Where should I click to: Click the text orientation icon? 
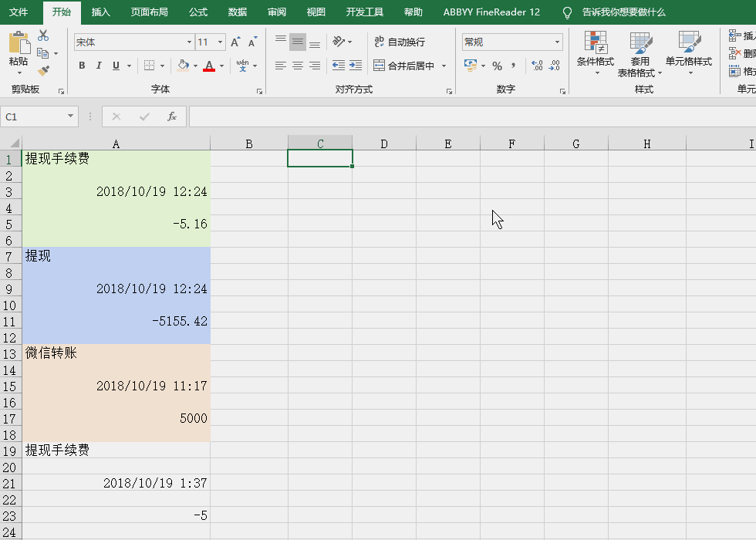click(339, 42)
